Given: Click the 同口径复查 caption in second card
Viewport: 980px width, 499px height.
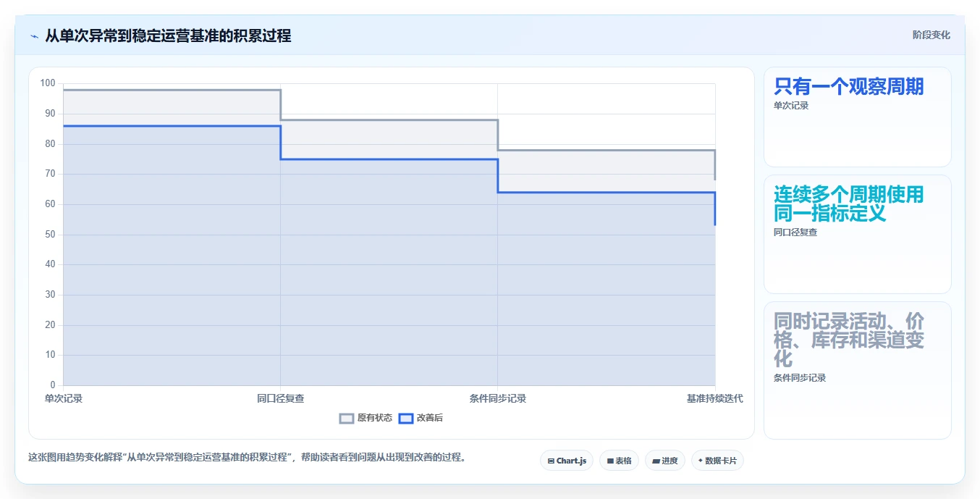Looking at the screenshot, I should pyautogui.click(x=795, y=232).
